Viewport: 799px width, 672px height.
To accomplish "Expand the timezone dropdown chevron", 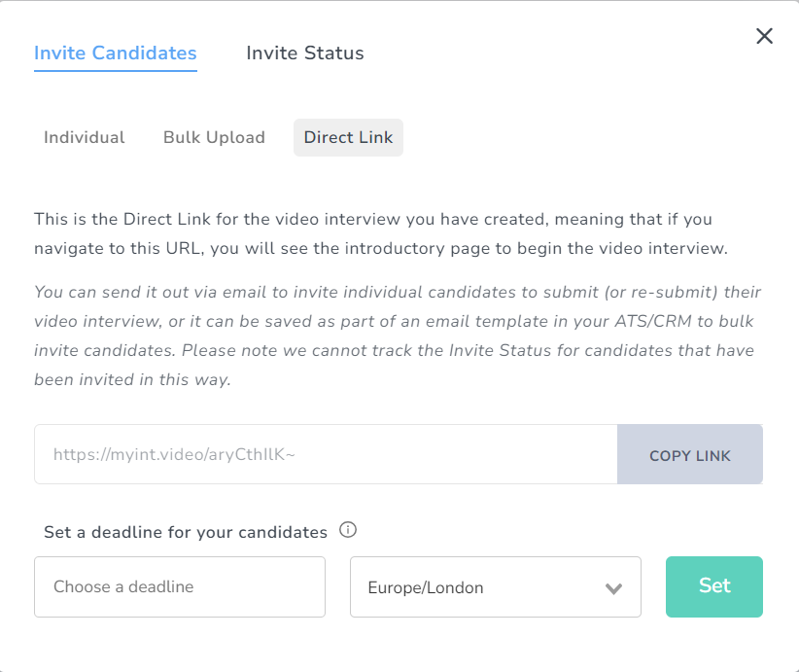I will point(613,587).
